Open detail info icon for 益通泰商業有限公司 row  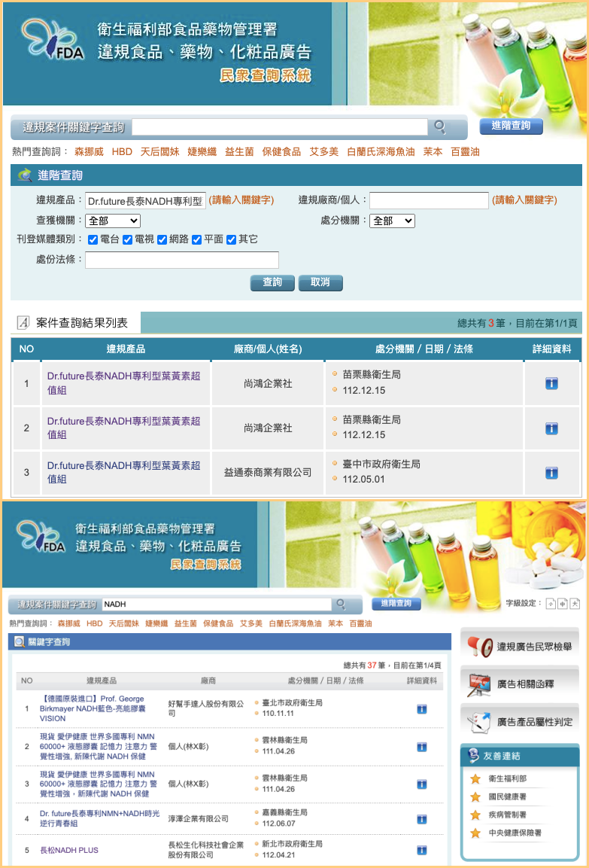pyautogui.click(x=551, y=473)
